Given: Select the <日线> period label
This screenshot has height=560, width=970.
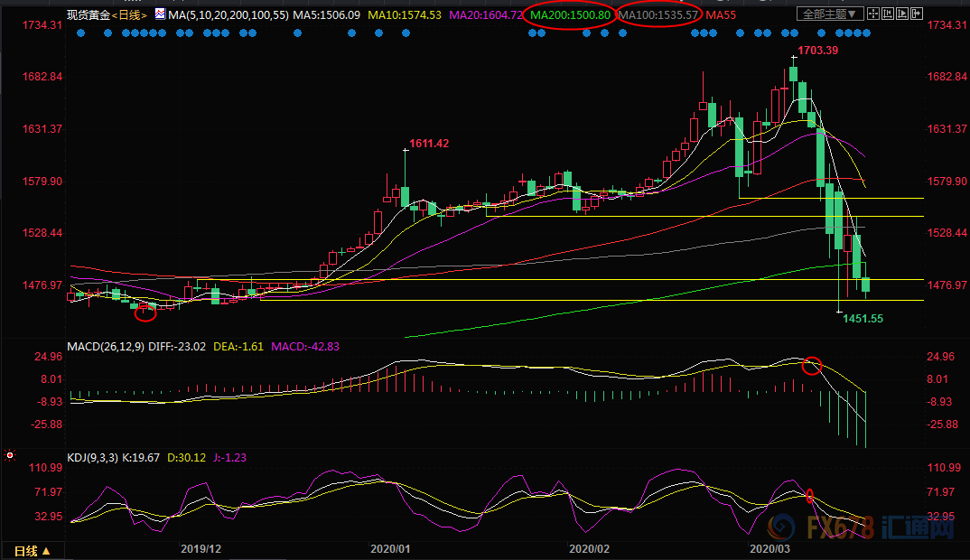Looking at the screenshot, I should pos(129,14).
